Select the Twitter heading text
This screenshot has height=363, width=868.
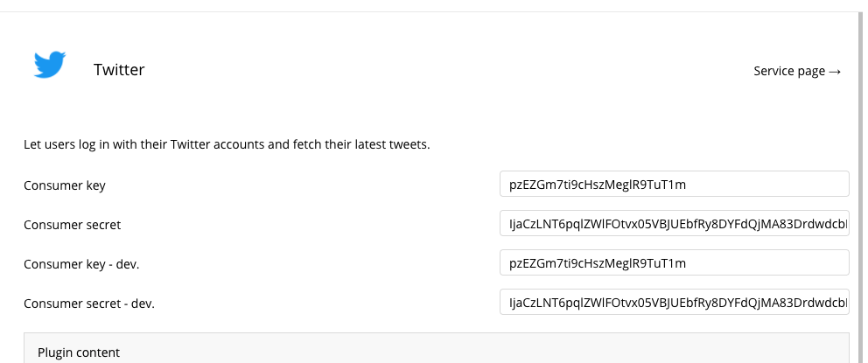(119, 70)
